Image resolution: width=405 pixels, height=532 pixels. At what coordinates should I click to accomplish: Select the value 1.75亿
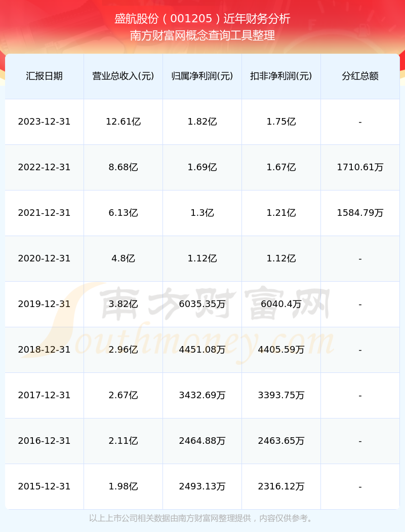coord(281,122)
